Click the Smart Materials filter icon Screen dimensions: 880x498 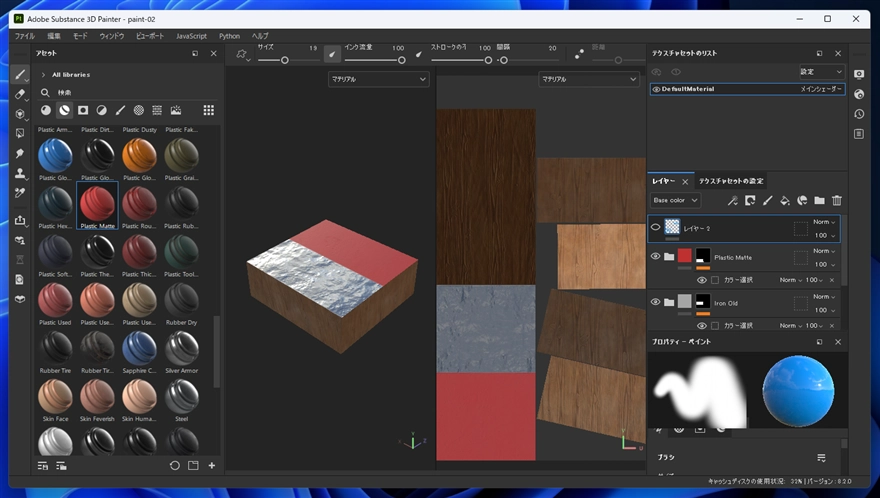pyautogui.click(x=64, y=110)
